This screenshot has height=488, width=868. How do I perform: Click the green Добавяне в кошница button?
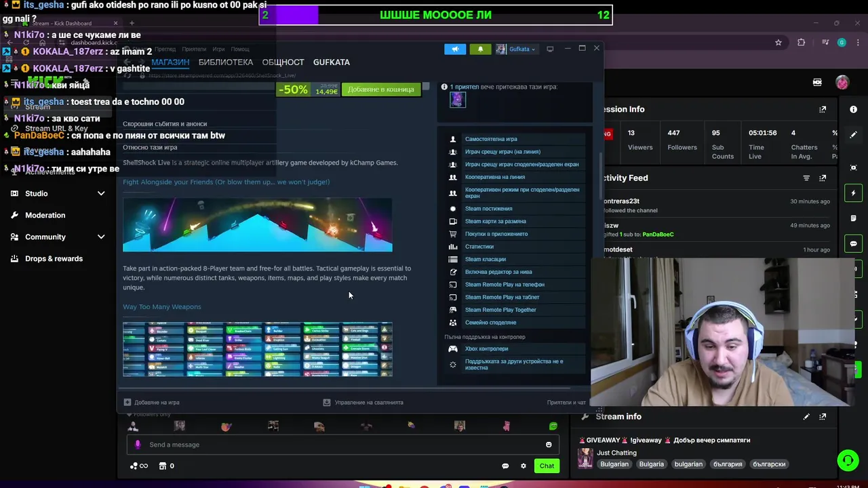pos(381,89)
